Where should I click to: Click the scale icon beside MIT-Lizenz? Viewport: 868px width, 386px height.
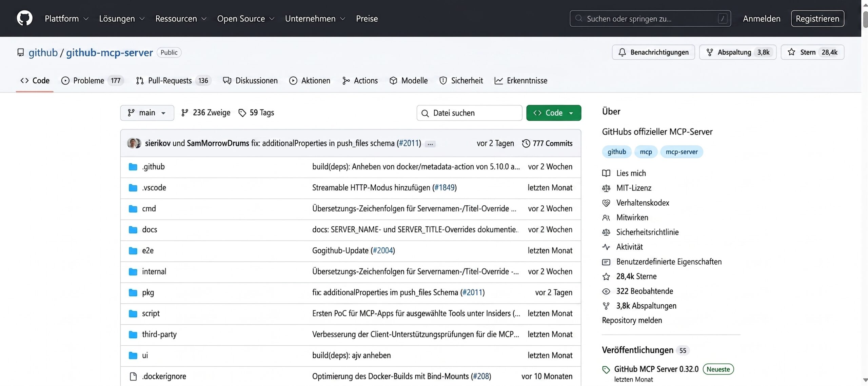[x=606, y=188]
